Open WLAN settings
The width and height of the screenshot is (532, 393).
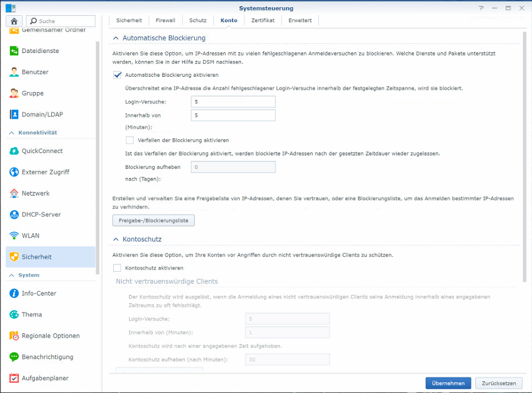pos(30,236)
